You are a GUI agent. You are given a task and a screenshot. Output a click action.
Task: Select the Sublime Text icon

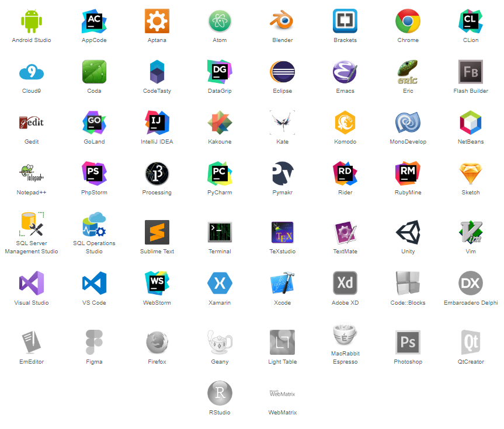click(157, 232)
